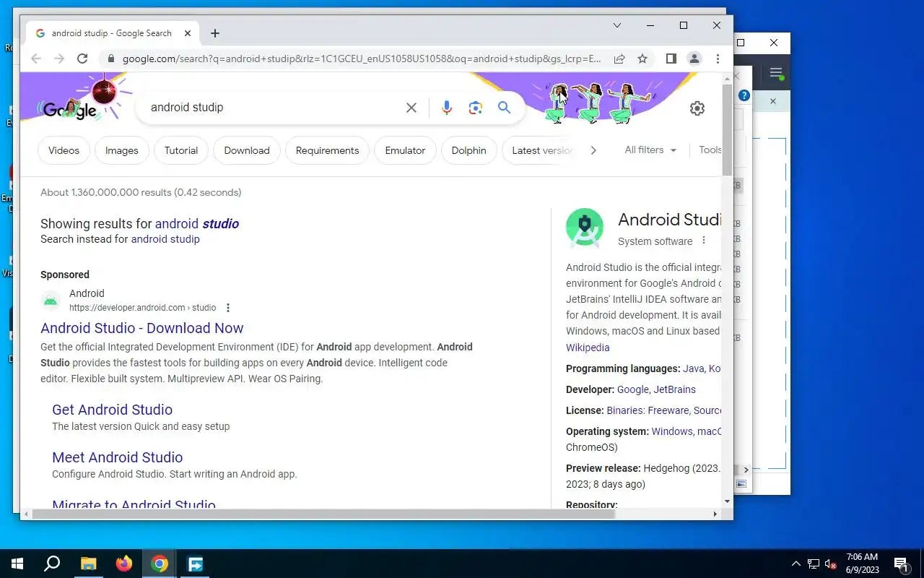Click scroll right arrow on horizontal scrollbar
924x578 pixels.
[715, 514]
